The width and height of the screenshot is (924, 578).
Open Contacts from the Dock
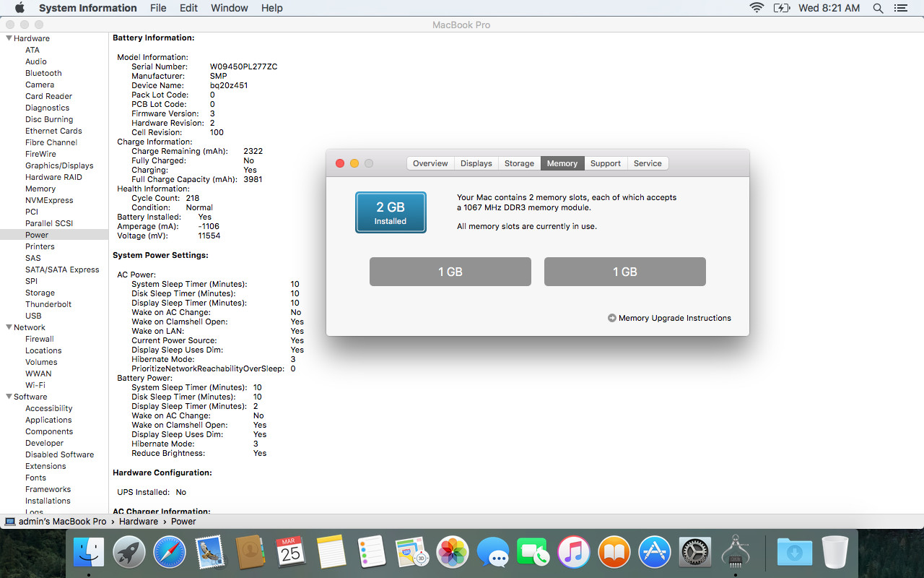pos(250,553)
